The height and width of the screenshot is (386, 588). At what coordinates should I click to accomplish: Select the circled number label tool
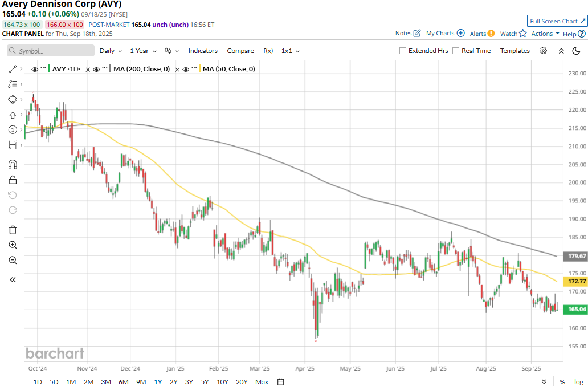click(13, 130)
